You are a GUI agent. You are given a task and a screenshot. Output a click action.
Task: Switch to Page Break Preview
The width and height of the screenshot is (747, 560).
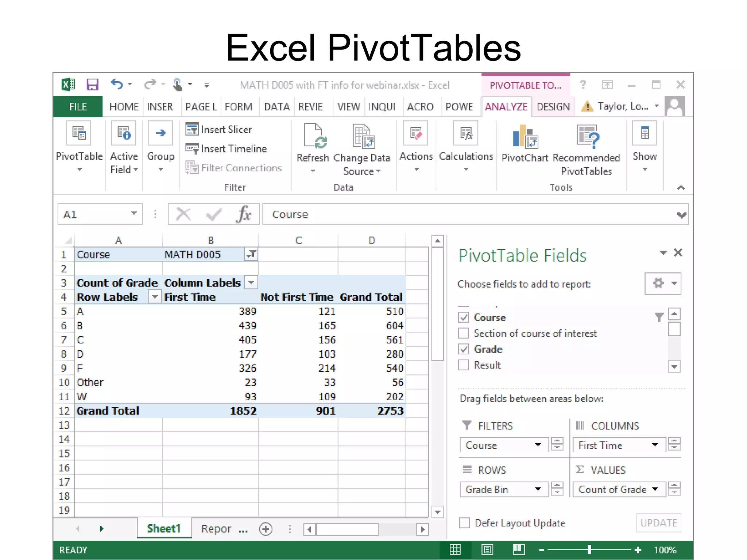(x=519, y=549)
